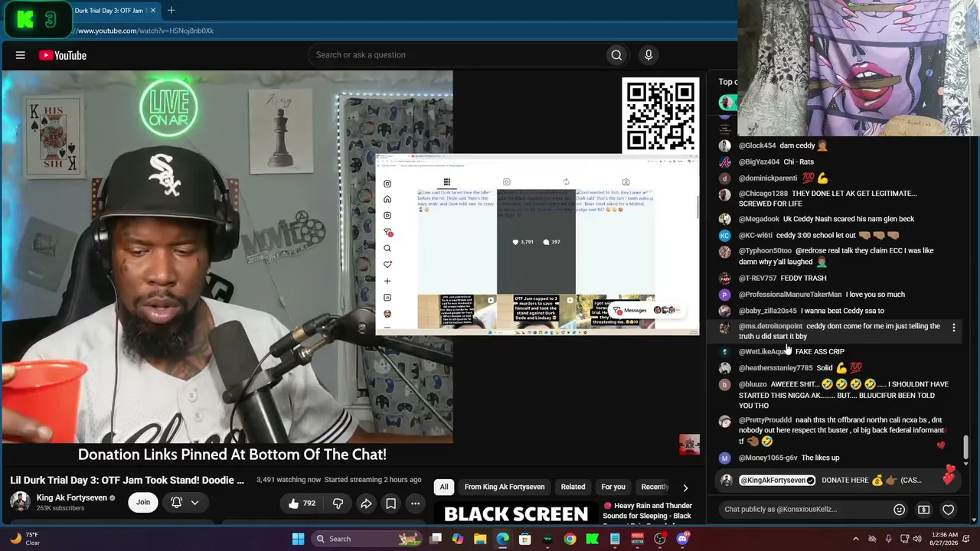Image resolution: width=980 pixels, height=551 pixels.
Task: Open Google Chrome from the taskbar
Action: (570, 539)
